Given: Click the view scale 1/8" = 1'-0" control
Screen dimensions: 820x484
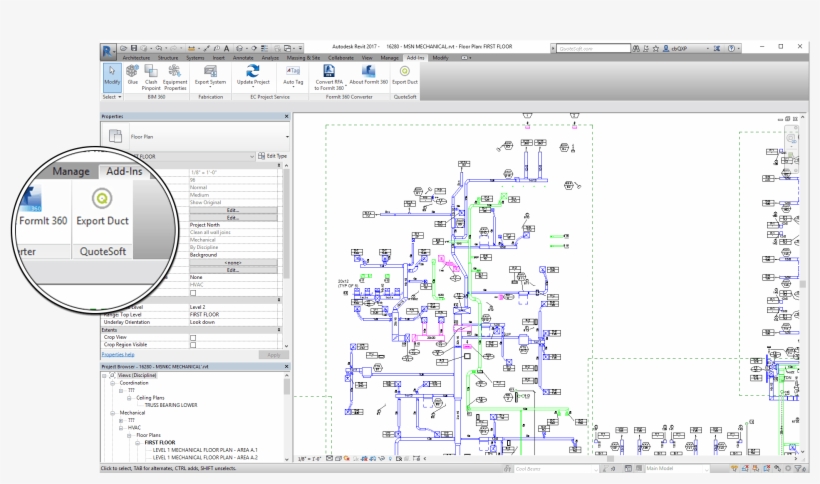Looking at the screenshot, I should click(x=310, y=459).
